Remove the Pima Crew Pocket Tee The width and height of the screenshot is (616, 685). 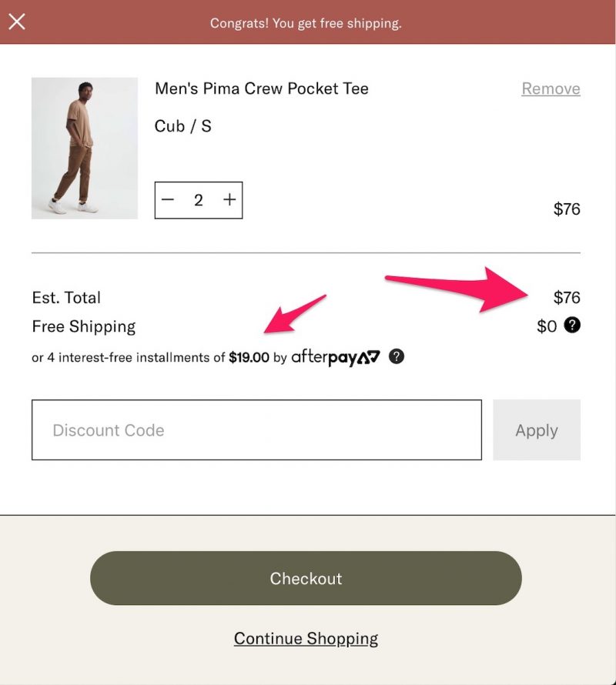tap(551, 89)
